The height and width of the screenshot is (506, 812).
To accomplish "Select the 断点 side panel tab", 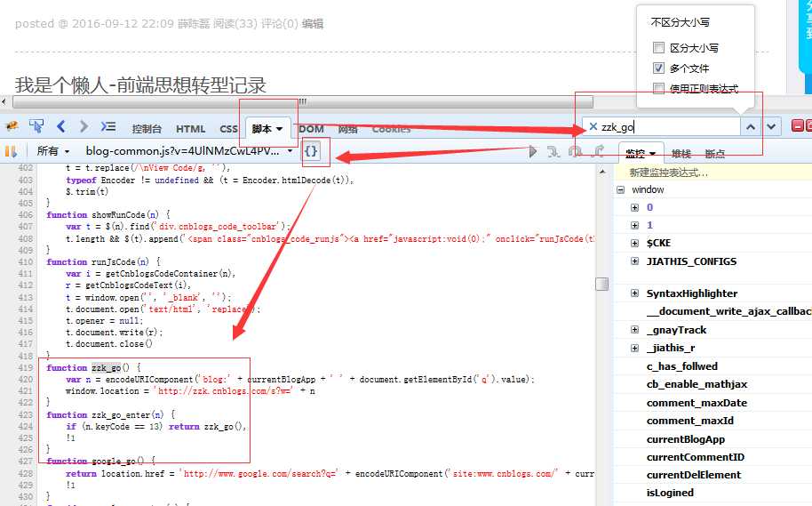I will (x=714, y=154).
